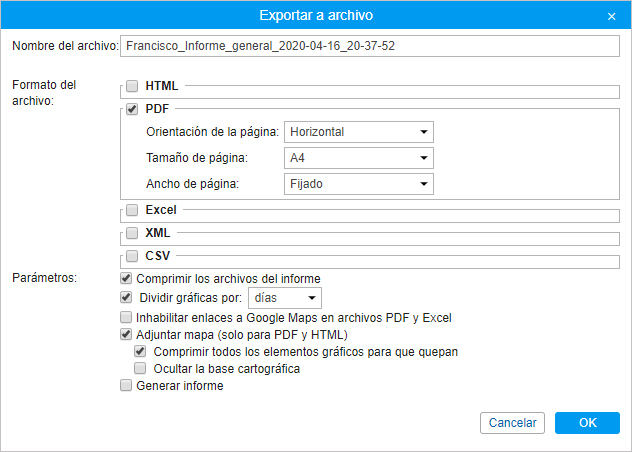The height and width of the screenshot is (452, 632).
Task: Toggle Comprimir los archivos del informe
Action: [x=126, y=278]
